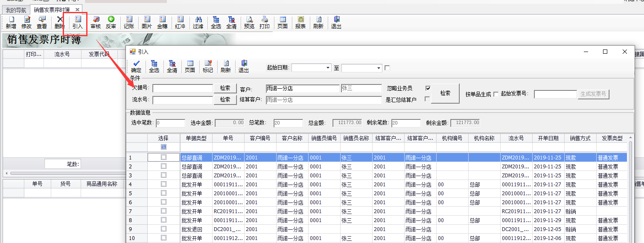This screenshot has width=644, height=243.
Task: Click 笔数 field in main window
Action: point(62,164)
